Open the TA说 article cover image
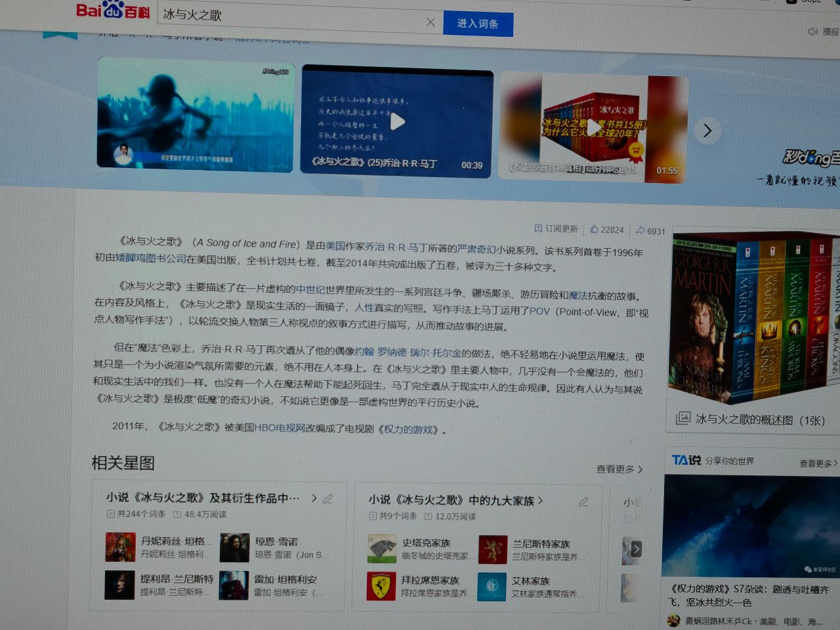This screenshot has height=630, width=840. coord(752,526)
